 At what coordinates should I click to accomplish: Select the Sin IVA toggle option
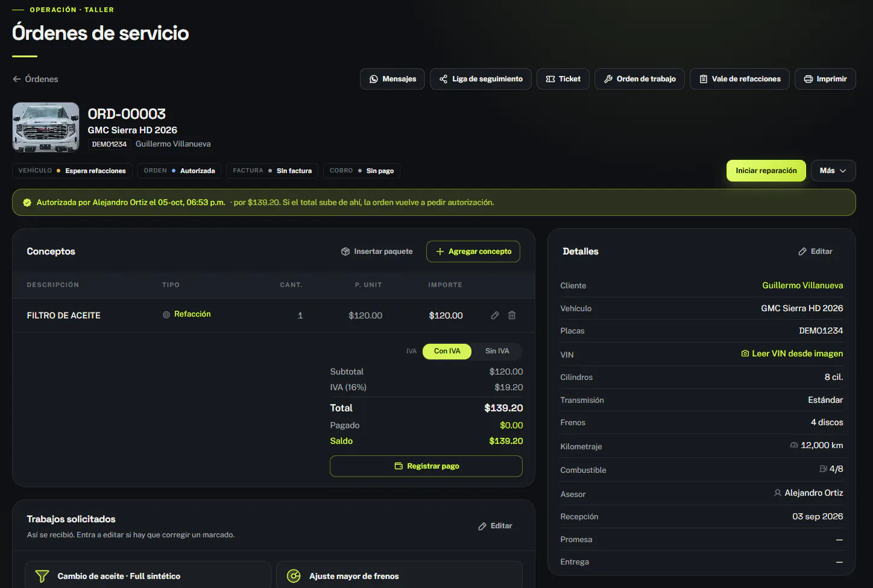(x=497, y=351)
